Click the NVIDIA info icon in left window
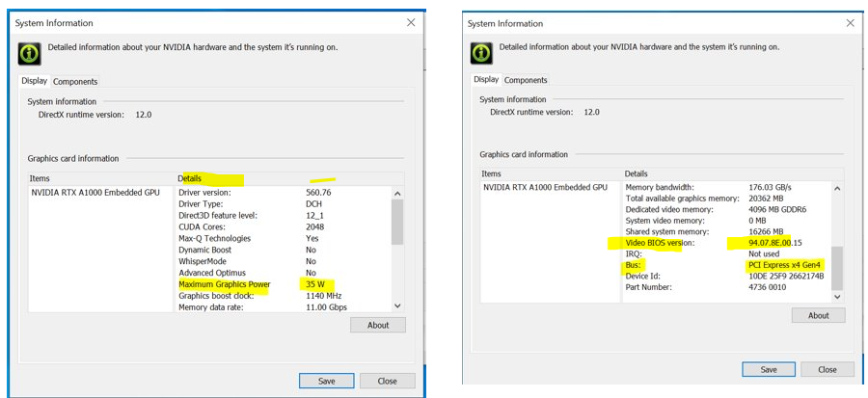868x398 pixels. click(x=28, y=54)
